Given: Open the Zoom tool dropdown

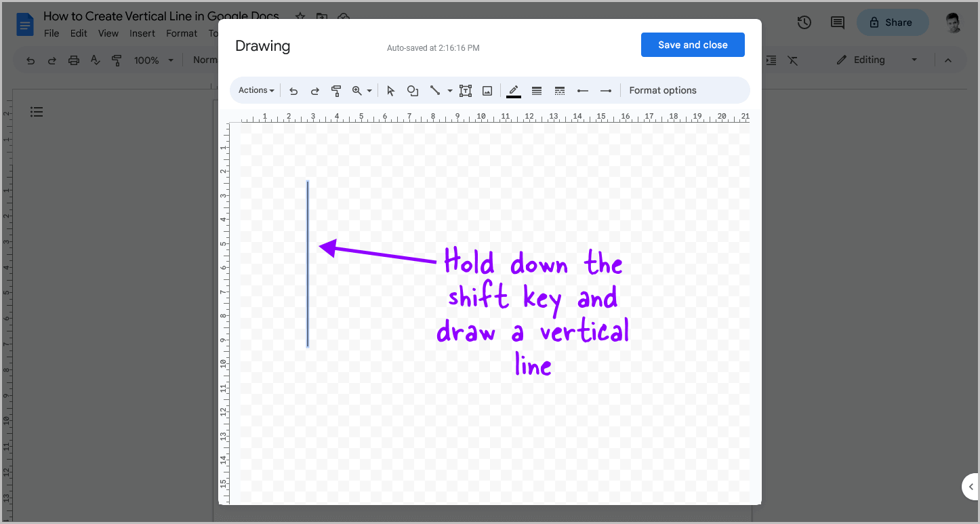Looking at the screenshot, I should (369, 90).
